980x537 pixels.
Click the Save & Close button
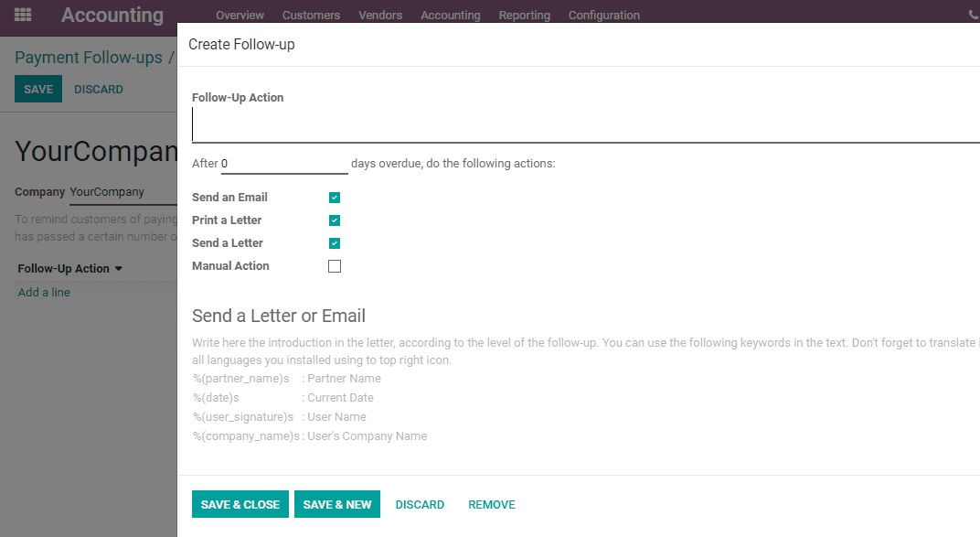click(240, 504)
